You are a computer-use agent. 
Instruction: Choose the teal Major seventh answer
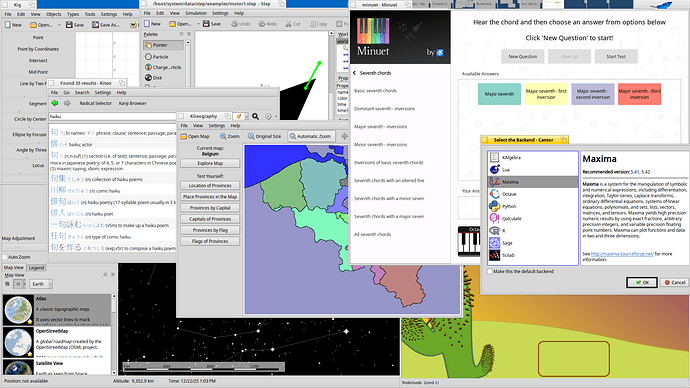(499, 94)
